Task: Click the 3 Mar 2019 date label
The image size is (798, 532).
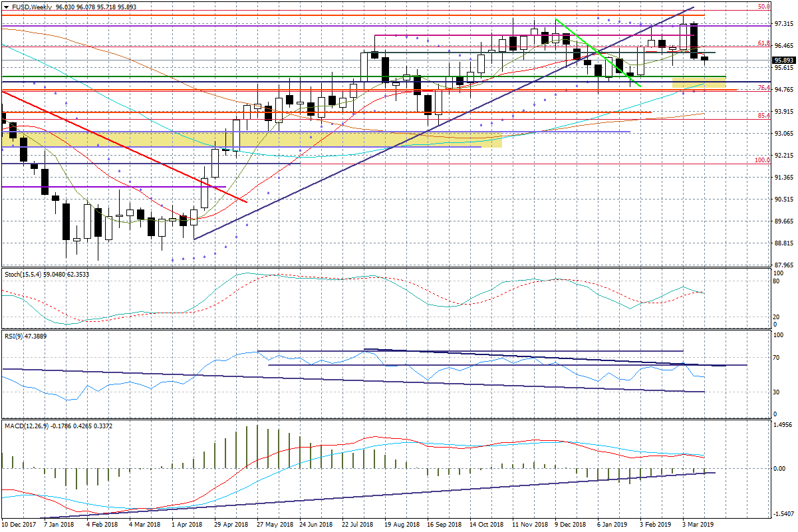Action: pyautogui.click(x=698, y=524)
